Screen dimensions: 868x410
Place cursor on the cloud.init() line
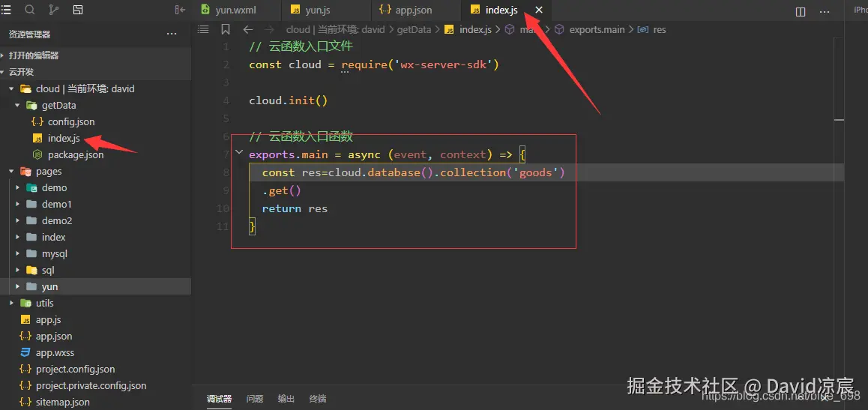tap(289, 100)
